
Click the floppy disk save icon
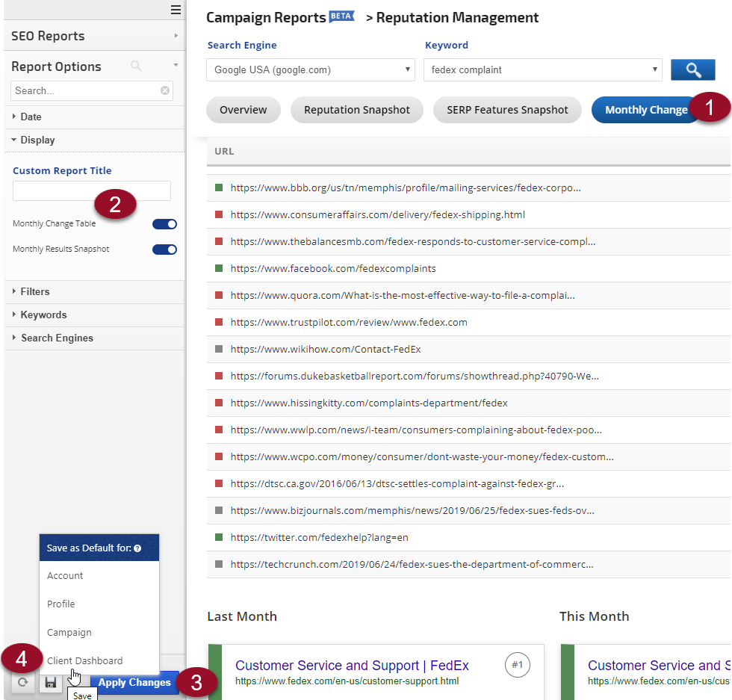click(x=51, y=683)
